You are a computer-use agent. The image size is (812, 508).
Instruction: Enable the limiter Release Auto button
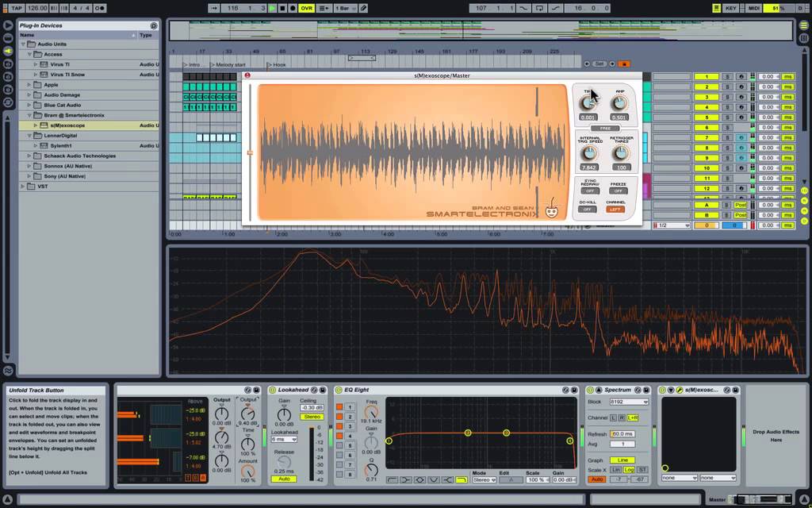click(284, 479)
